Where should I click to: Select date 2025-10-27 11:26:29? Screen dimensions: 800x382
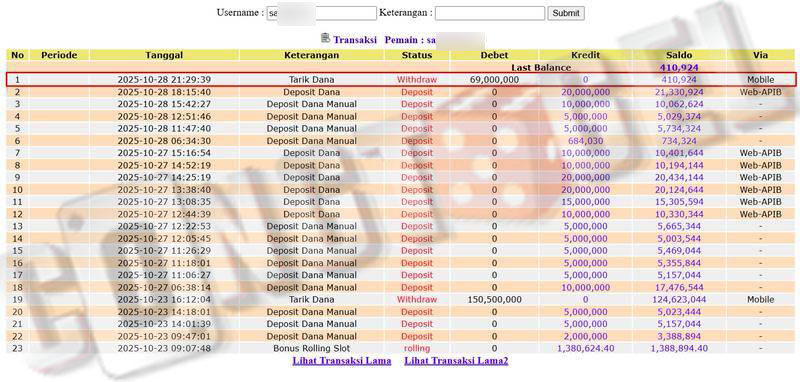pos(164,251)
